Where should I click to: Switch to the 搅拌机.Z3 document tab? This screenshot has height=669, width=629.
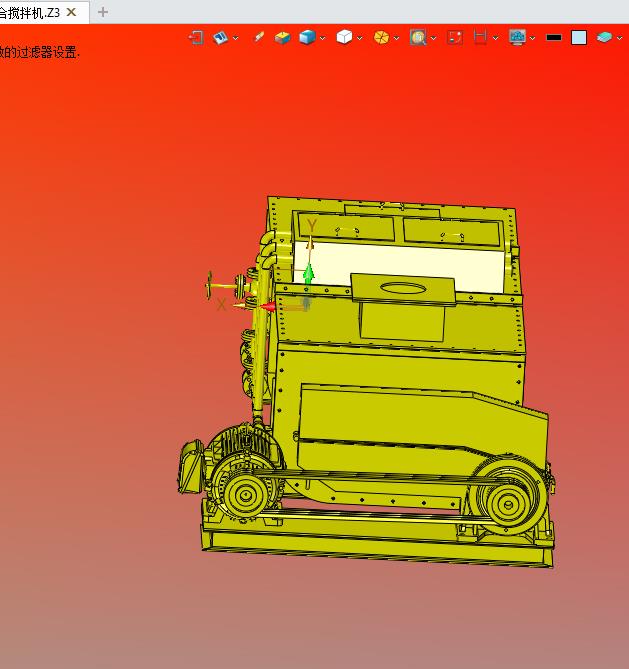[29, 13]
